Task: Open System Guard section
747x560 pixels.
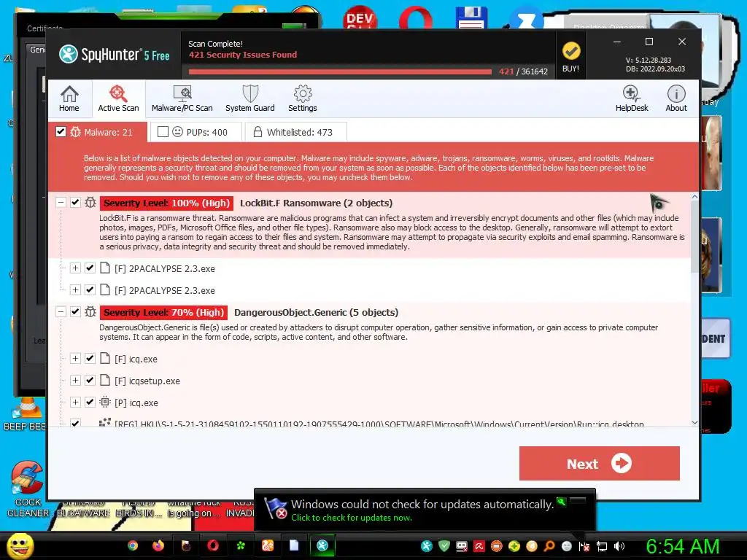Action: (249, 98)
